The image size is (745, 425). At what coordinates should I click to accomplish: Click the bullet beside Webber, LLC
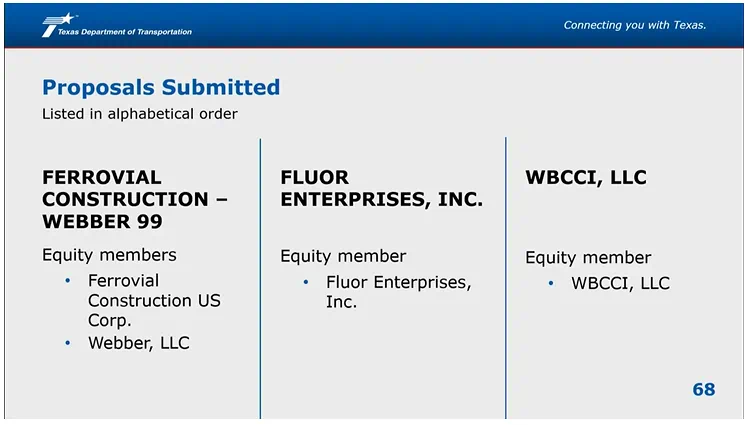coord(68,343)
